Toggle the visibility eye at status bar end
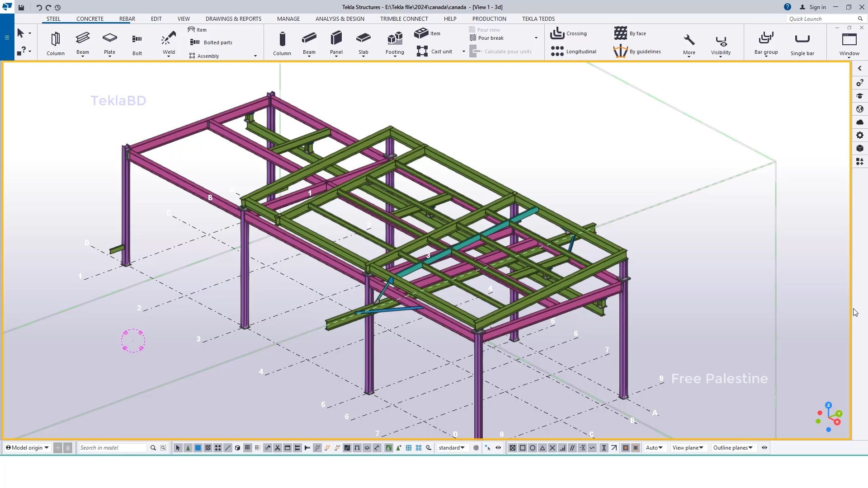The width and height of the screenshot is (868, 488). 764,448
